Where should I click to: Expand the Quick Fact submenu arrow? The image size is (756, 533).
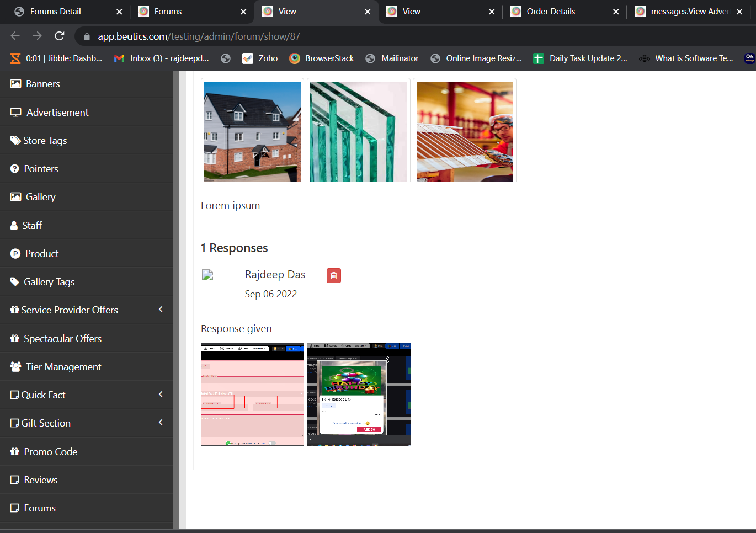[x=161, y=395]
